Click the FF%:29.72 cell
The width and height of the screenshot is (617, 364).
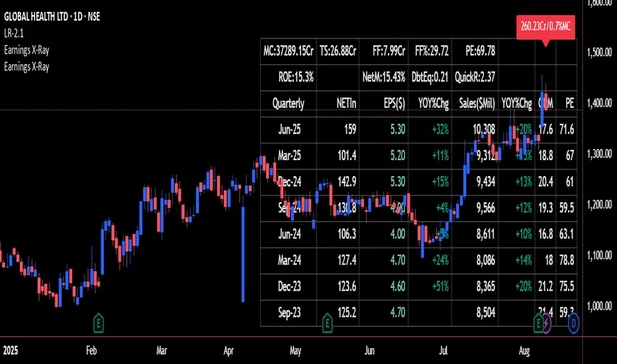[x=432, y=51]
